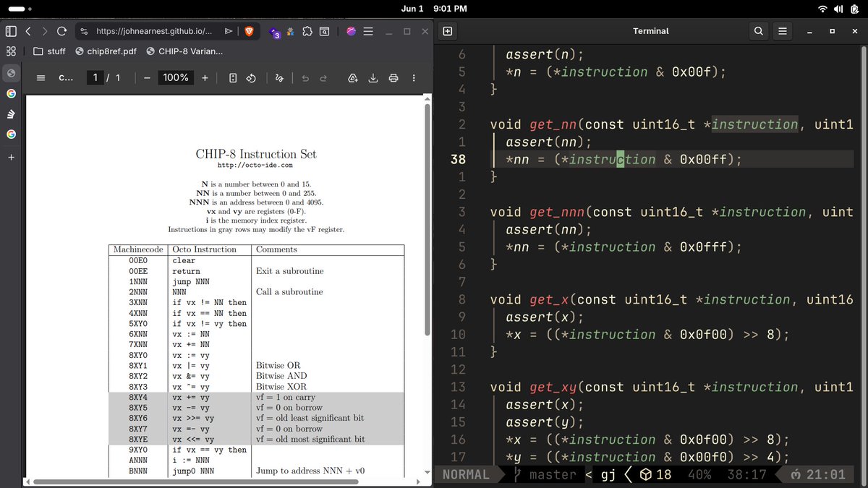The height and width of the screenshot is (488, 868).
Task: Enable the PDF draw annotation tool
Action: (x=279, y=78)
